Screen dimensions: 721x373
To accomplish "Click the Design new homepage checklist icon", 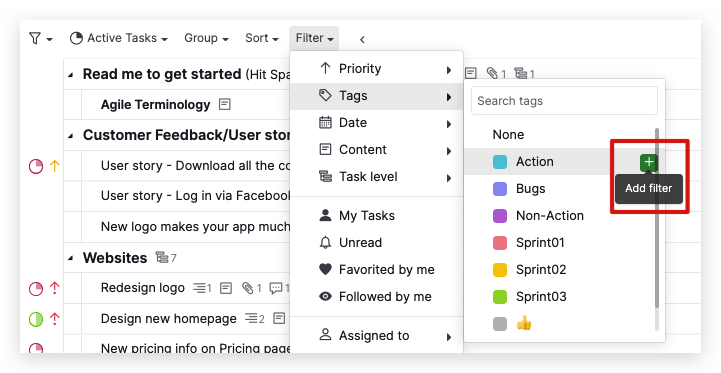I will (252, 318).
